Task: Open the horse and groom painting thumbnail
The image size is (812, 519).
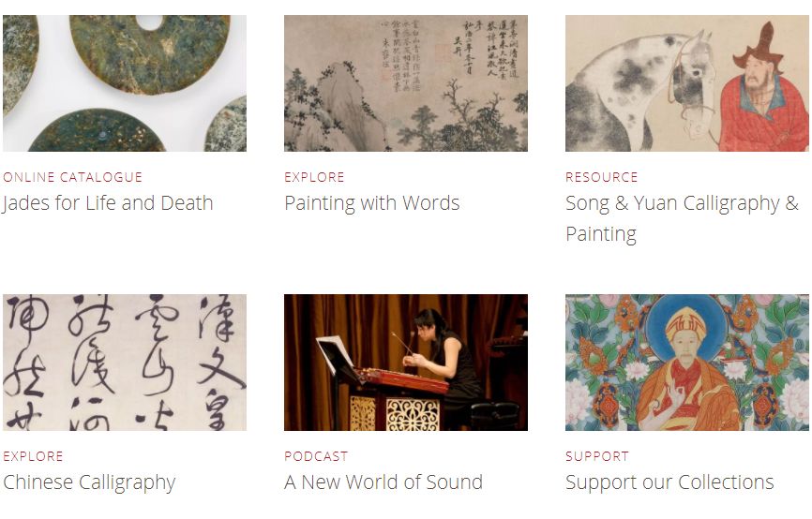Action: coord(686,83)
